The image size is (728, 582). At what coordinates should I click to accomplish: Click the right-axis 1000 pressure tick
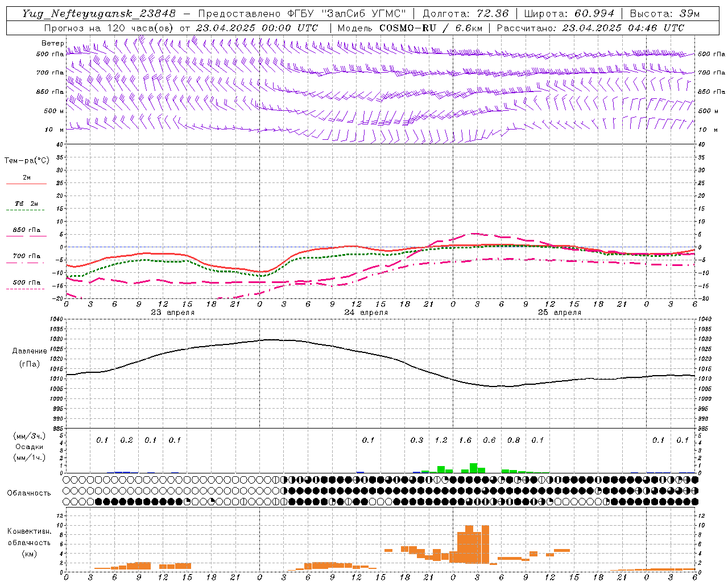(704, 399)
